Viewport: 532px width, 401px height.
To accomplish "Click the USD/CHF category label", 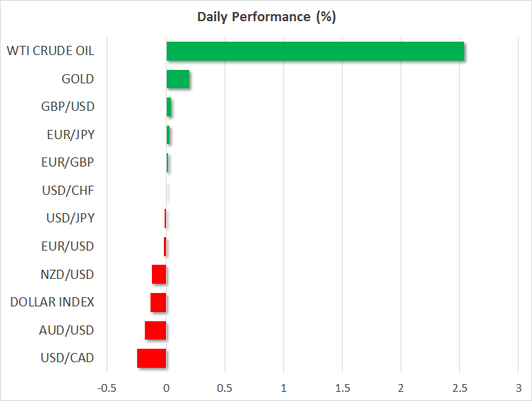I will click(x=69, y=191).
